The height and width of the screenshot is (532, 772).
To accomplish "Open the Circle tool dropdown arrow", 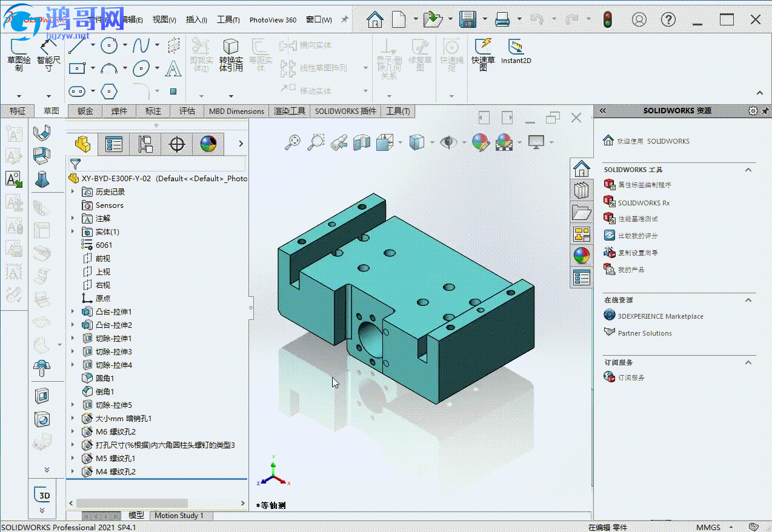I will [125, 45].
